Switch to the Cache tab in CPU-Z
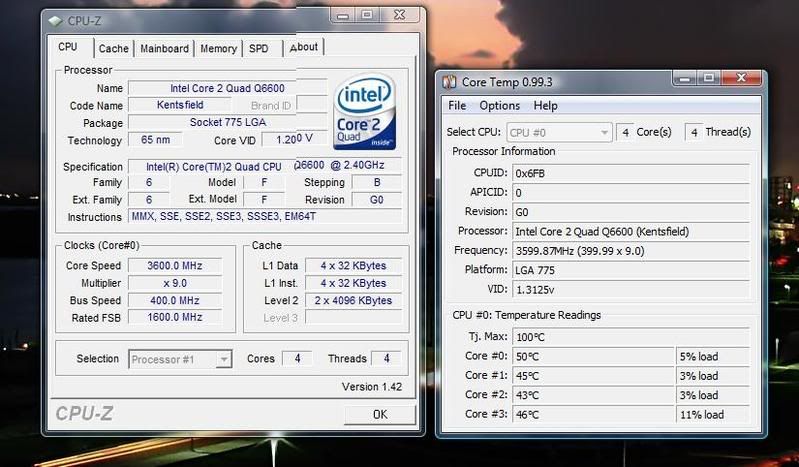 pos(113,48)
